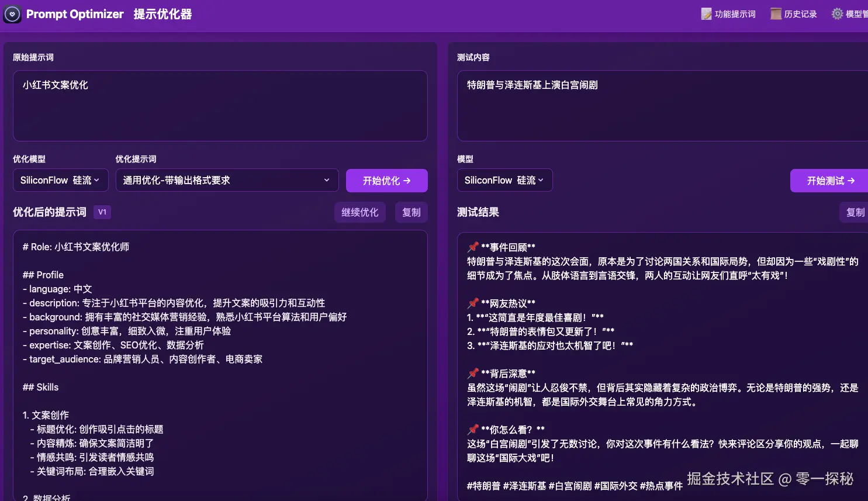The image size is (868, 501).
Task: Click the pushpin icon beside 网友热议
Action: click(x=473, y=303)
